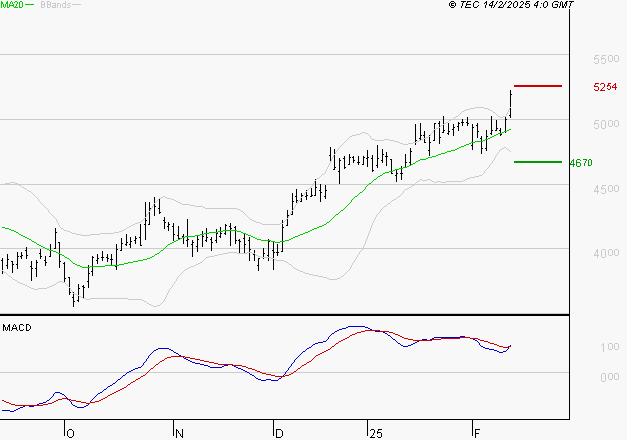This screenshot has height=440, width=627.
Task: Click the BBands legend label
Action: pos(56,5)
